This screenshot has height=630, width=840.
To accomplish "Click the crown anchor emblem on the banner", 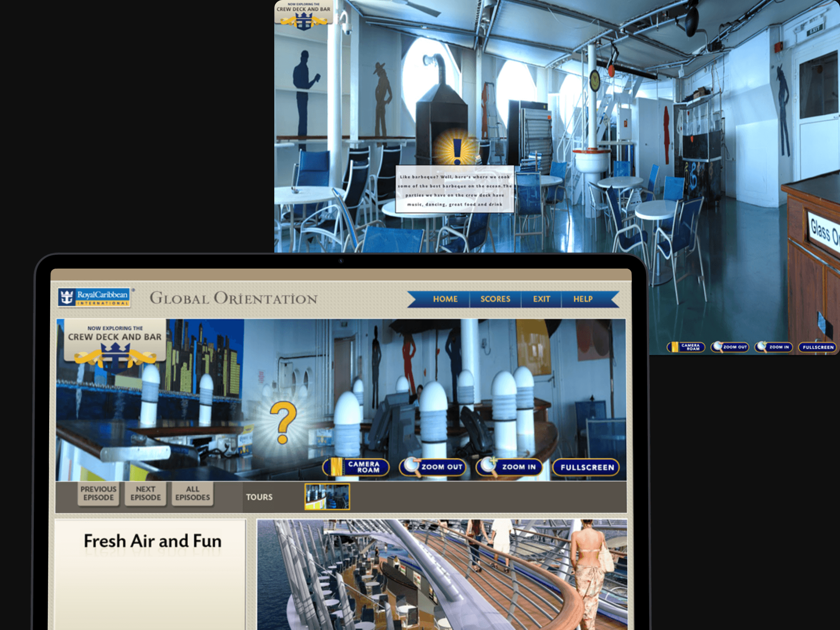I will 115,356.
